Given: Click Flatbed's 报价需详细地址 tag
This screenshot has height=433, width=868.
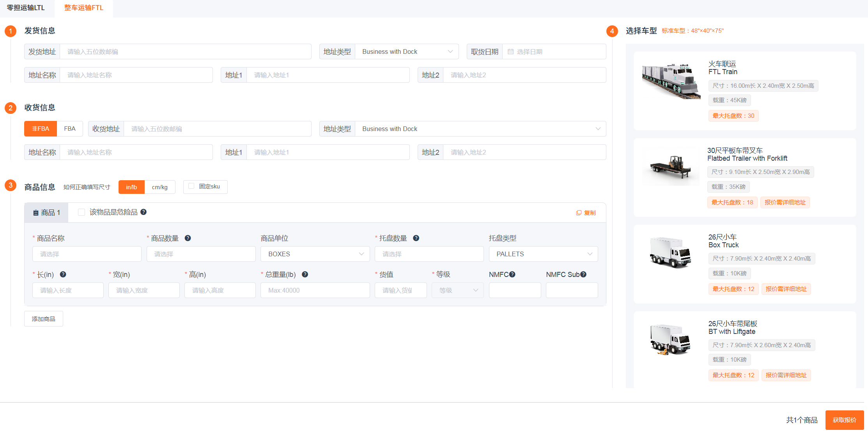Looking at the screenshot, I should click(785, 202).
